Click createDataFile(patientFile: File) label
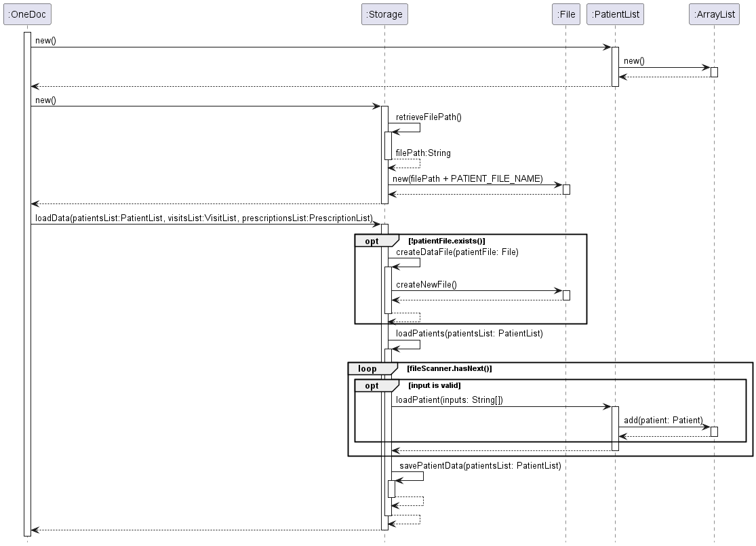The width and height of the screenshot is (756, 546). click(x=457, y=252)
